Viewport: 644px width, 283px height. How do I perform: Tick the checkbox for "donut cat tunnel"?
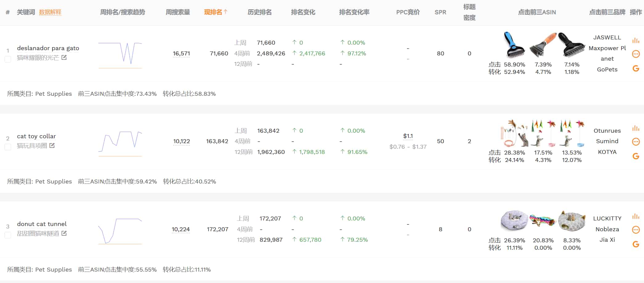pos(7,235)
